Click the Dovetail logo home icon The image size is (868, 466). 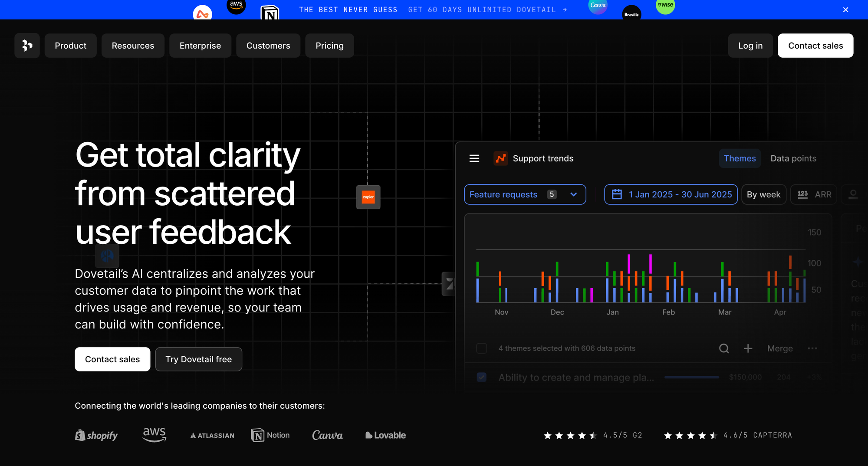point(27,46)
